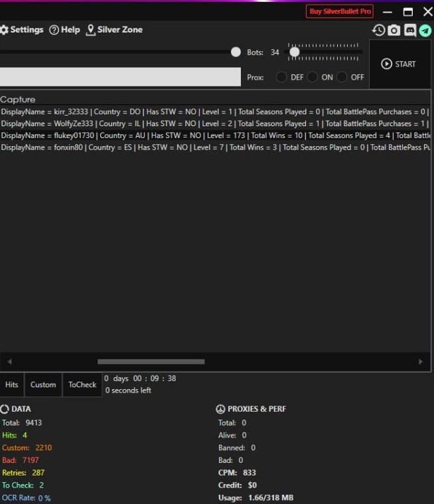
Task: Click the white input field above Capture
Action: point(120,77)
